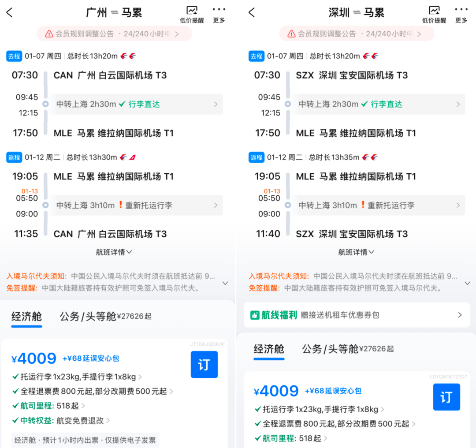Tap the 返程 tag on the 广州 screen
The image size is (476, 448).
(x=14, y=157)
